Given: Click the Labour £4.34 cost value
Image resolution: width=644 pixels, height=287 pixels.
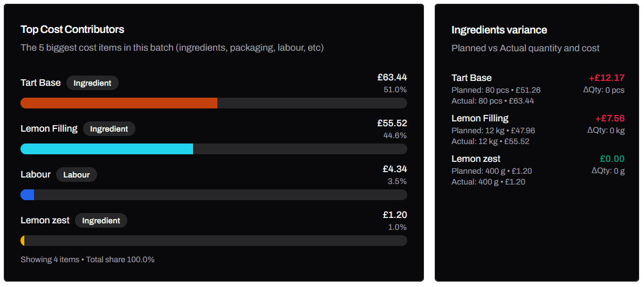Looking at the screenshot, I should pyautogui.click(x=395, y=169).
